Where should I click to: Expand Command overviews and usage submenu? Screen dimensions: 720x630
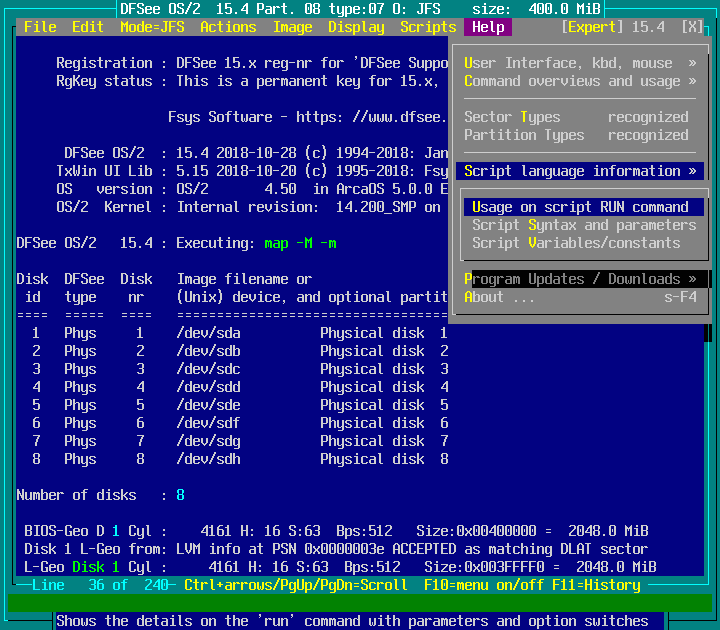pos(580,81)
